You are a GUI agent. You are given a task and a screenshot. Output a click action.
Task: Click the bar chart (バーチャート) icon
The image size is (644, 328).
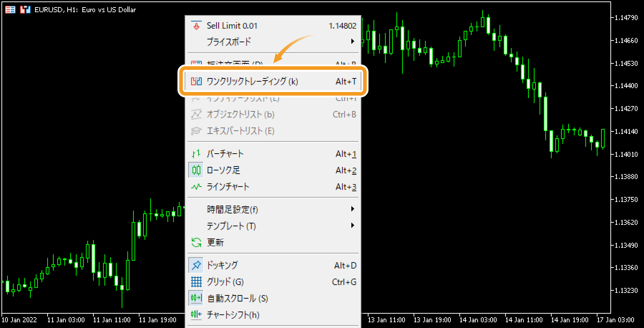(196, 154)
